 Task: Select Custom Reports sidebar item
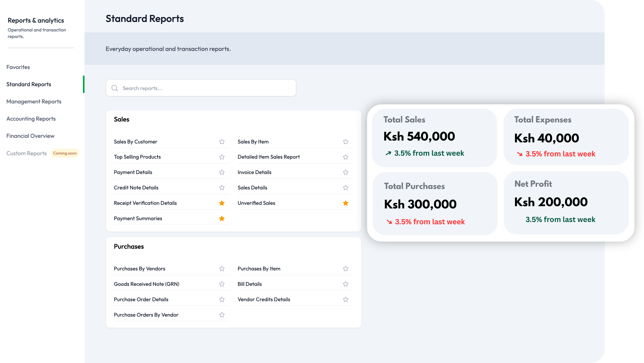coord(26,153)
